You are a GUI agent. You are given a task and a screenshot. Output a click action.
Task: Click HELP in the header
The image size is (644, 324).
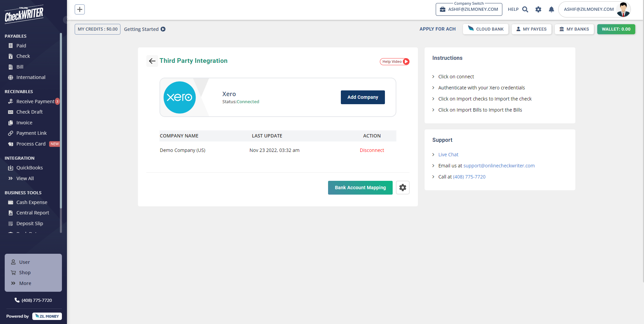[x=513, y=9]
